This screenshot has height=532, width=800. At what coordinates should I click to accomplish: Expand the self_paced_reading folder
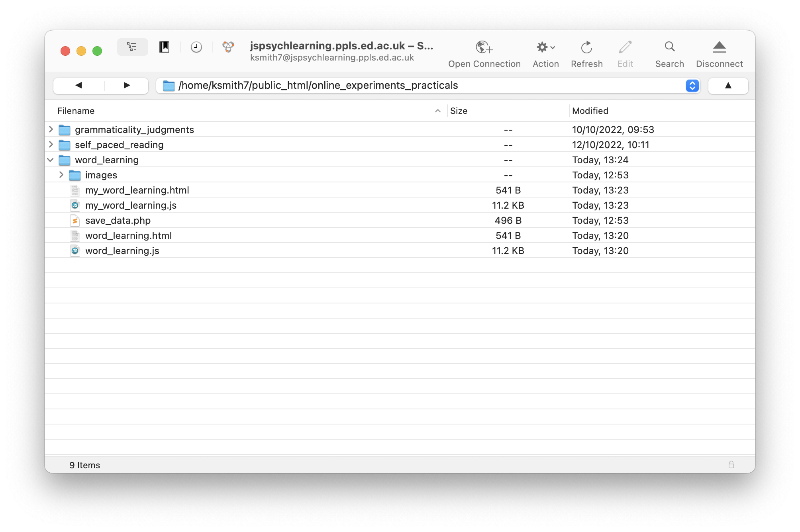51,144
